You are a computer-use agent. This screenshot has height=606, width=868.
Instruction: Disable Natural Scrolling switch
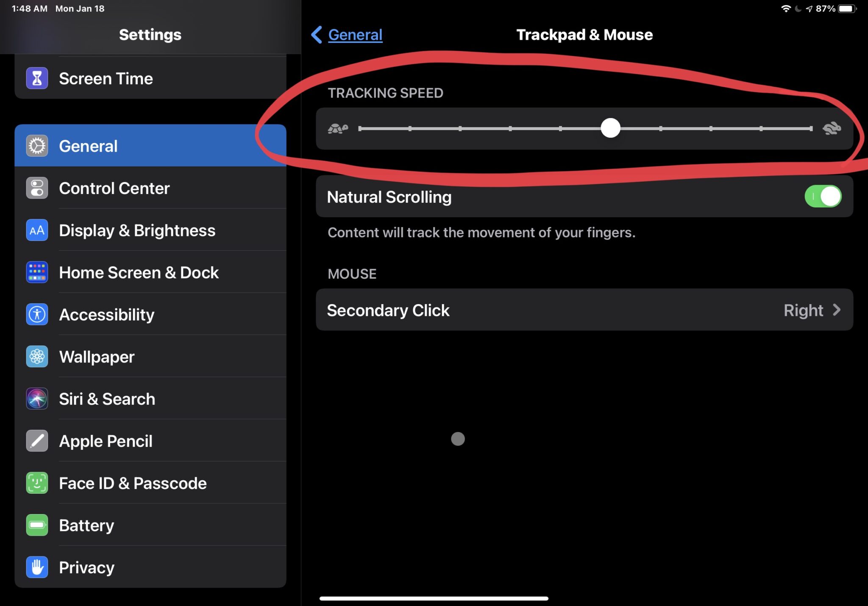pos(823,196)
